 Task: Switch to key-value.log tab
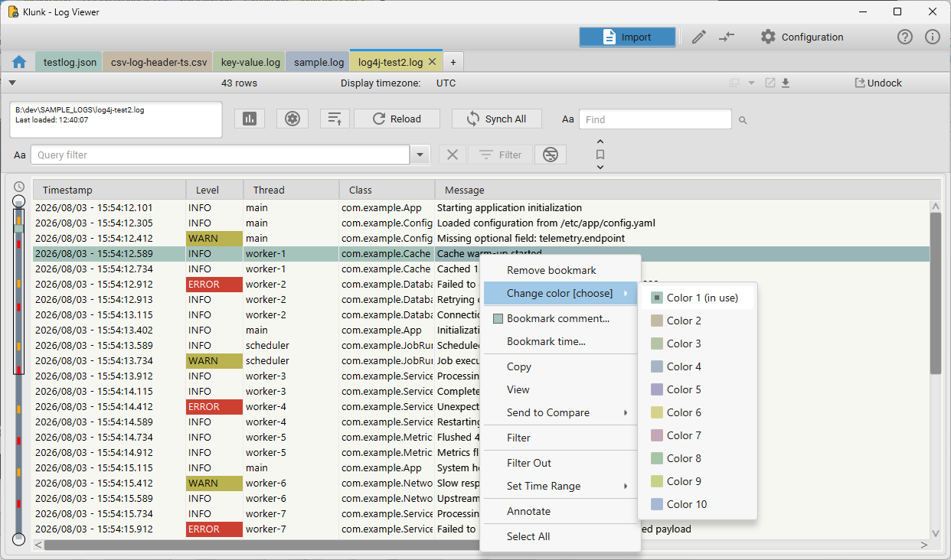pyautogui.click(x=250, y=62)
